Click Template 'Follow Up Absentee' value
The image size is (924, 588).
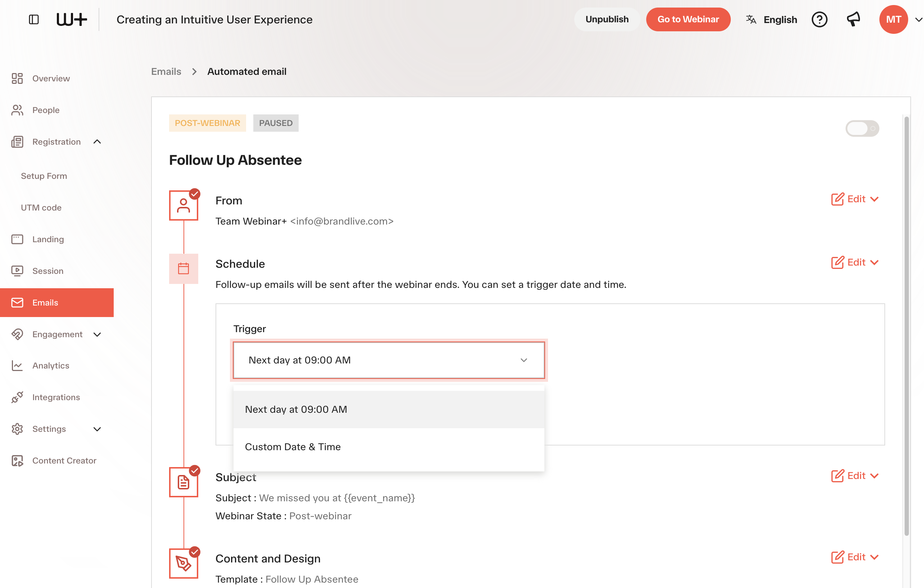point(312,580)
